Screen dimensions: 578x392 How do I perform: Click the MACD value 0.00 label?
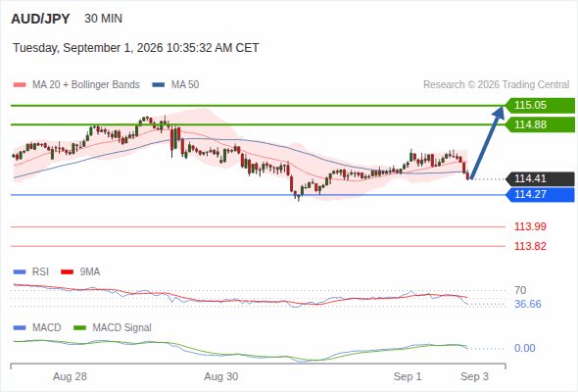[x=524, y=348]
